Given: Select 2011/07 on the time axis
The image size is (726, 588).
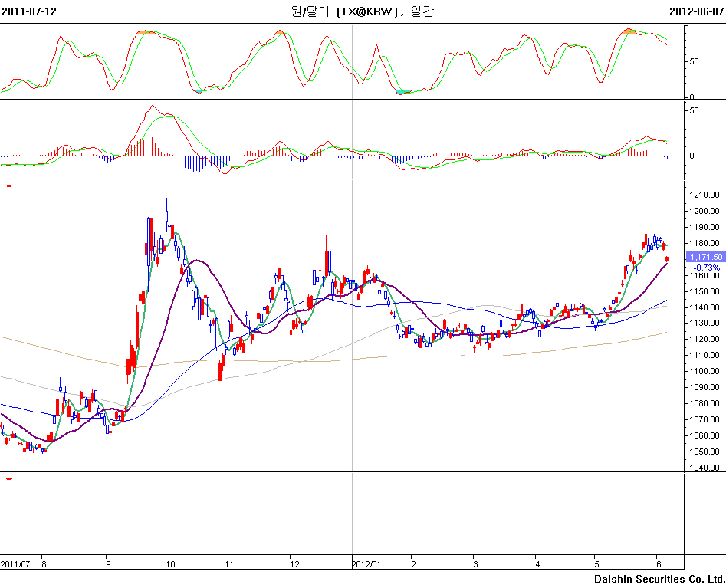Looking at the screenshot, I should (15, 564).
